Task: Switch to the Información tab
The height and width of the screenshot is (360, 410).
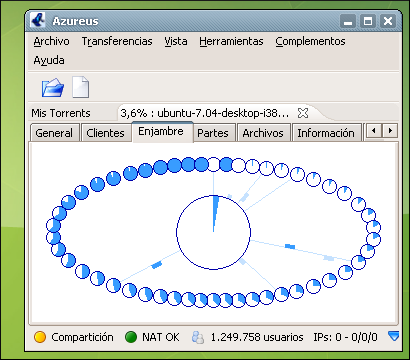Action: pos(326,133)
